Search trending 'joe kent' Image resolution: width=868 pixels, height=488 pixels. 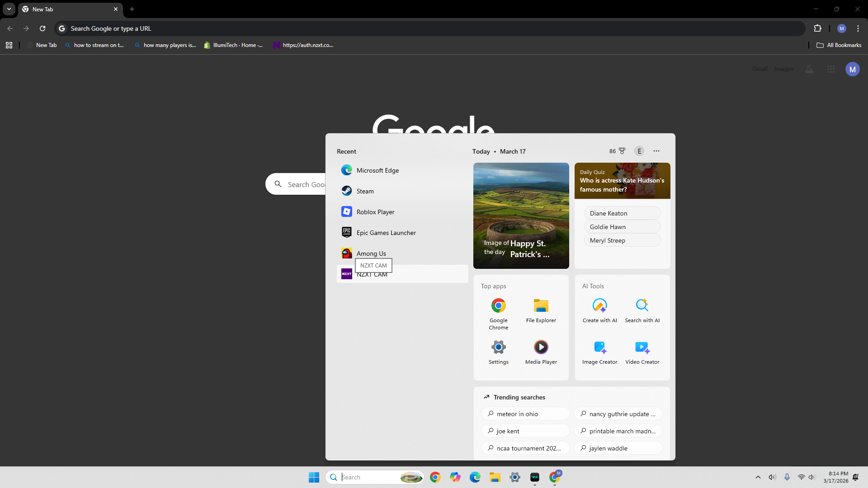[x=525, y=431]
